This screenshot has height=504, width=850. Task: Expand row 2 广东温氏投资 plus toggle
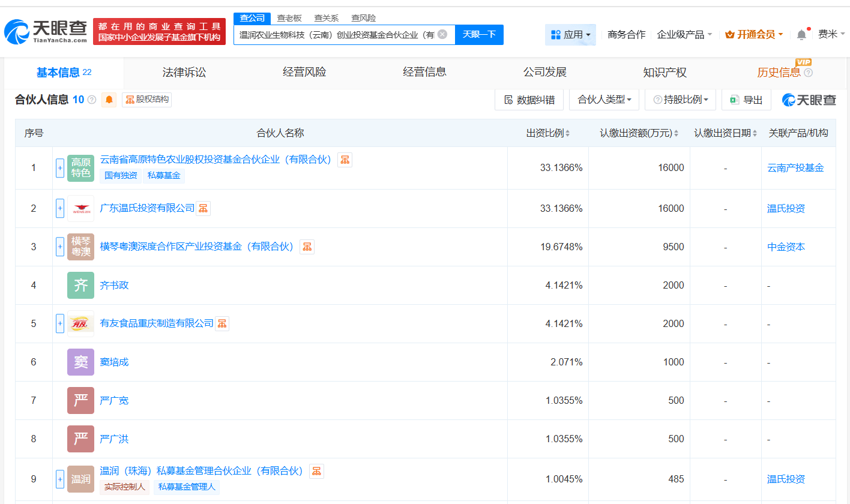[x=60, y=208]
